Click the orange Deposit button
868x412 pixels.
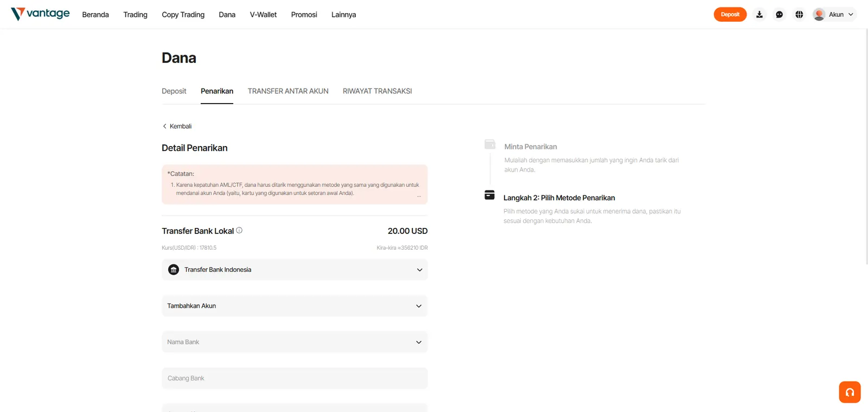(x=730, y=15)
